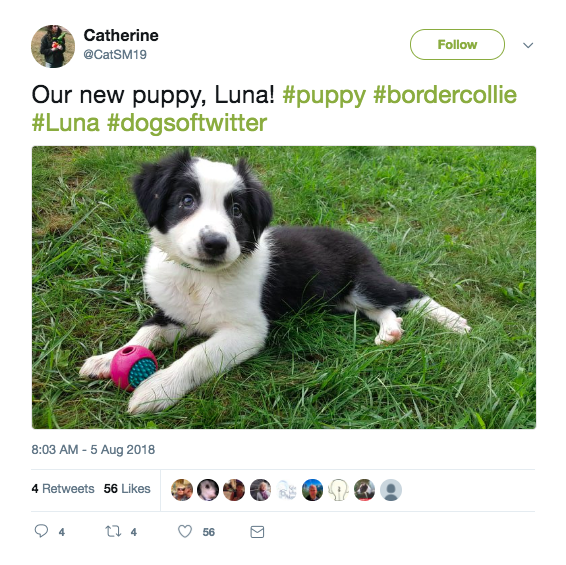Follow Catherine with the Follow button
The width and height of the screenshot is (566, 565).
457,44
